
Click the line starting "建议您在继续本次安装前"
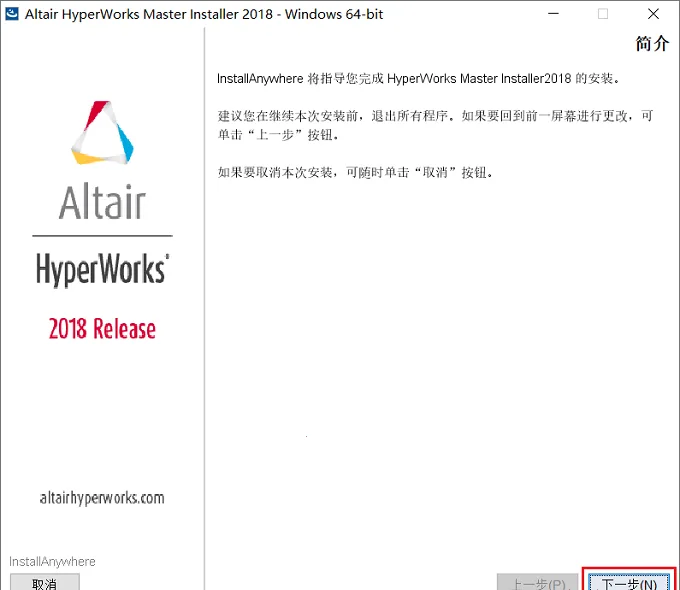coord(435,116)
